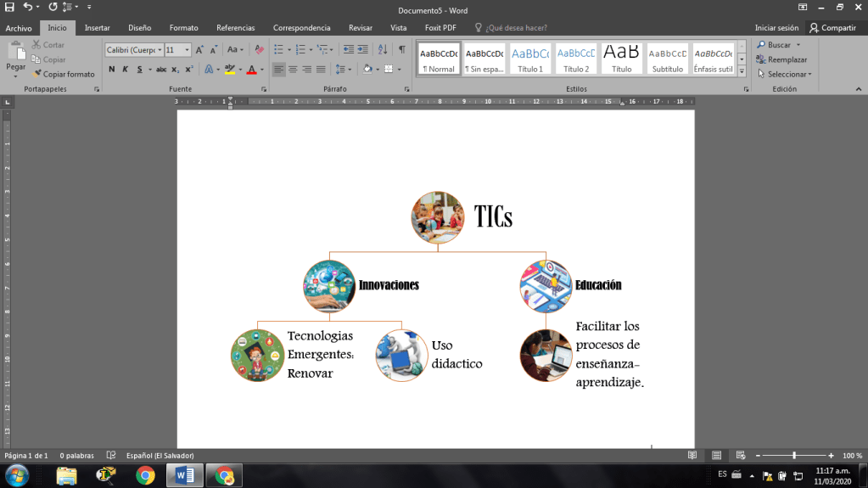The image size is (868, 488).
Task: Switch to the Referencias tab
Action: point(235,28)
